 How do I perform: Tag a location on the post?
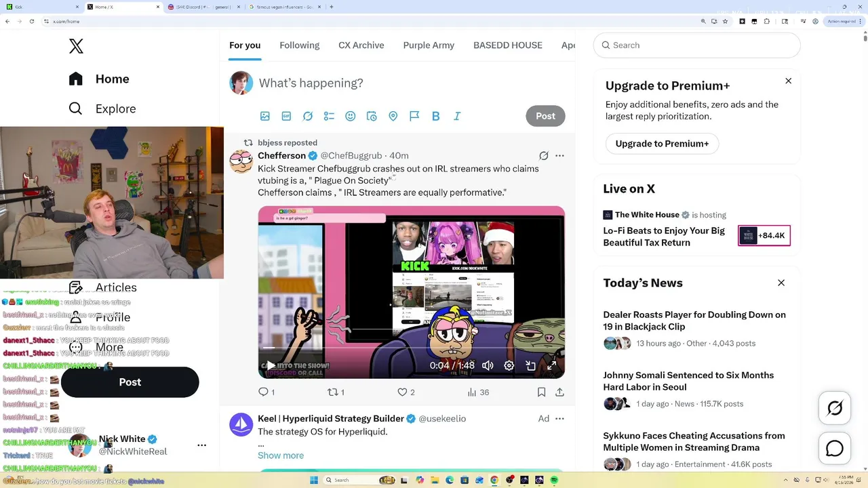click(x=393, y=116)
